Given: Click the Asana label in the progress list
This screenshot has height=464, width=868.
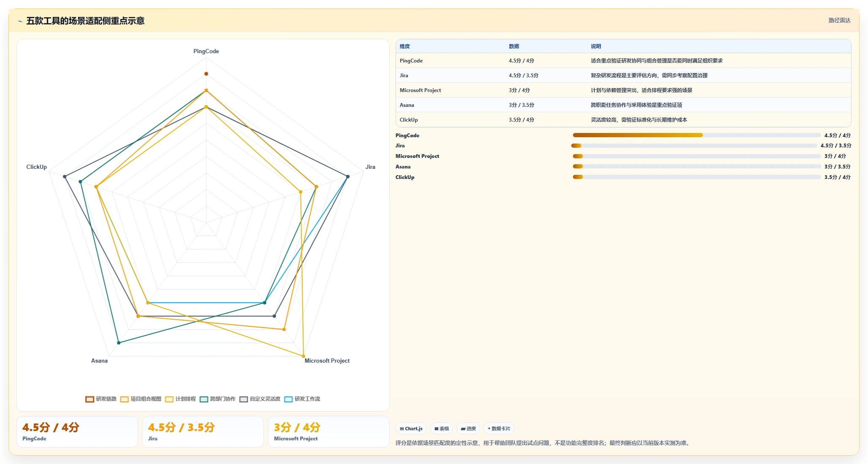Looking at the screenshot, I should (403, 167).
